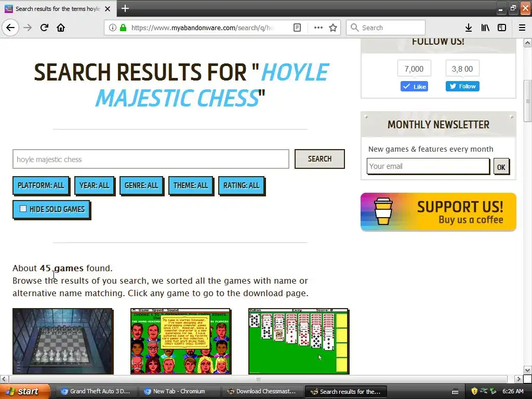
Task: Open the Windows start button
Action: [25, 391]
